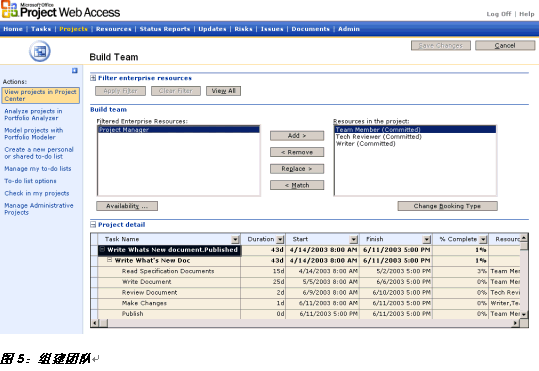Open the Finish column dropdown
The height and width of the screenshot is (371, 539).
(427, 239)
